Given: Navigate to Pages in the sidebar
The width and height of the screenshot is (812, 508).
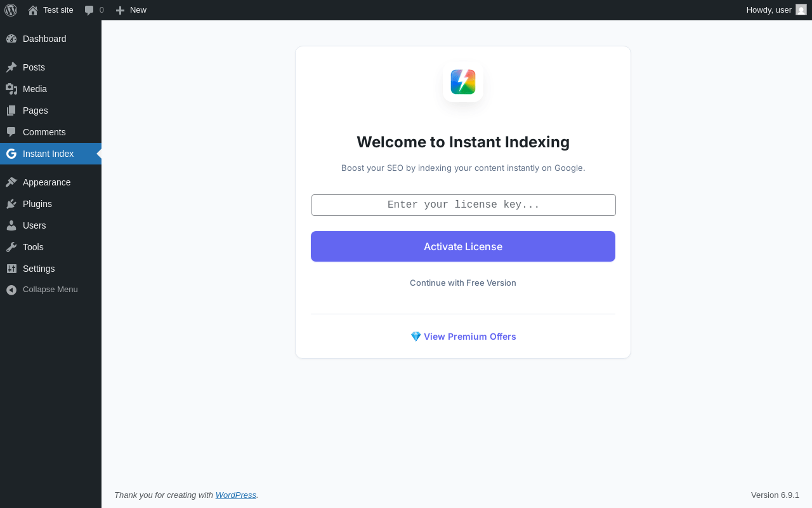Looking at the screenshot, I should (51, 110).
